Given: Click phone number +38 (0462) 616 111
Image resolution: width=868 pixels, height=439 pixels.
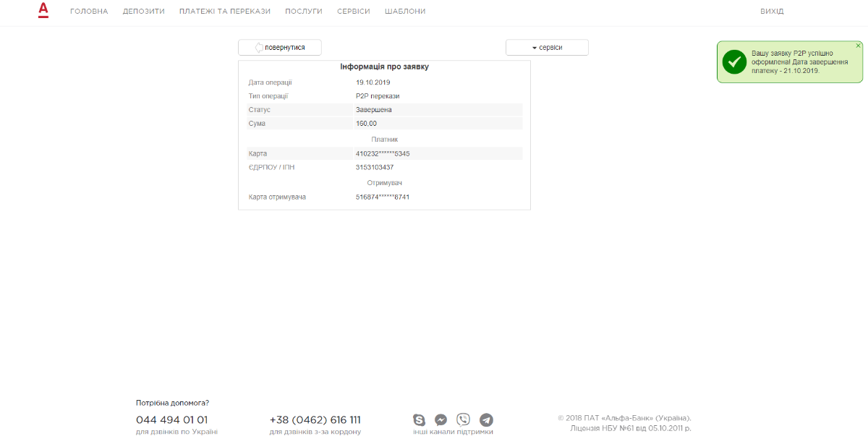Looking at the screenshot, I should (x=315, y=419).
